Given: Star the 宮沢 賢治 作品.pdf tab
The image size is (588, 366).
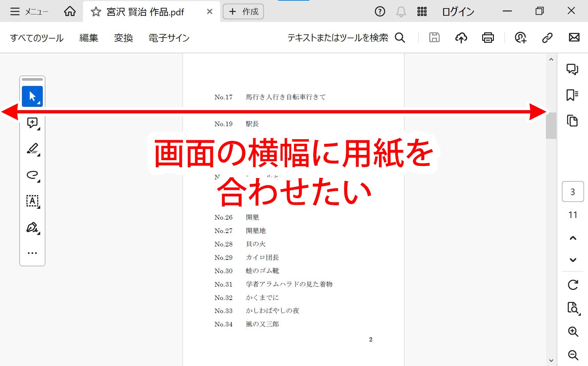Looking at the screenshot, I should tap(96, 12).
